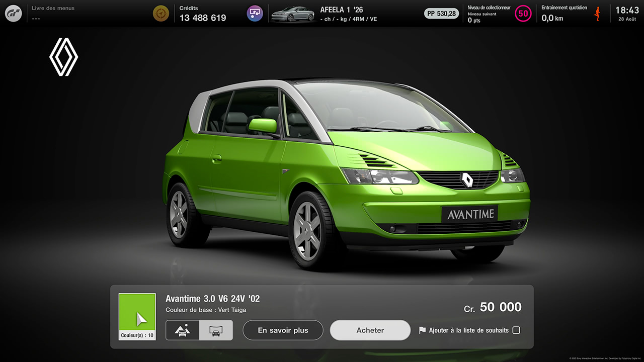Click the gold credits coin icon
644x362 pixels.
click(x=161, y=14)
